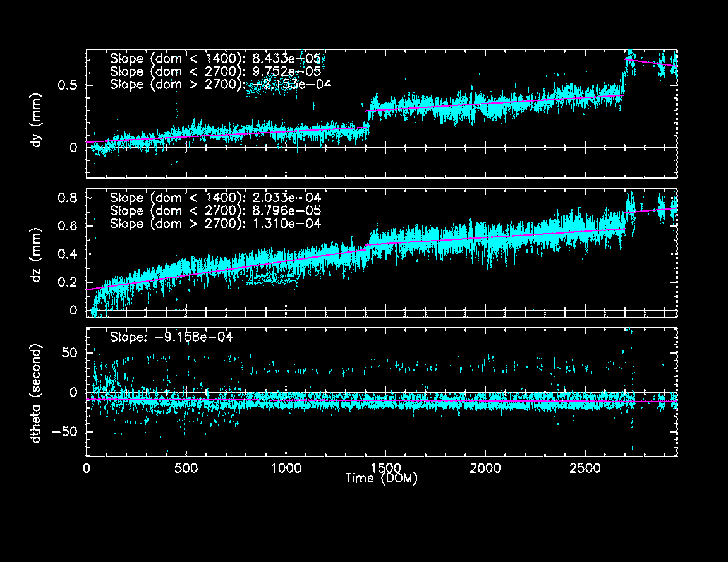Image resolution: width=728 pixels, height=562 pixels.
Task: Click the slope value 2.033e-04 in dz plot
Action: tap(291, 198)
